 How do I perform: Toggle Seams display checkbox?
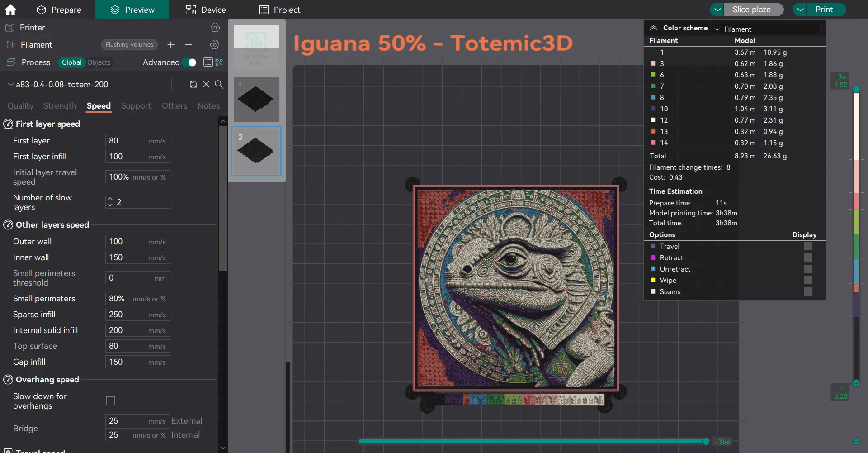(808, 292)
